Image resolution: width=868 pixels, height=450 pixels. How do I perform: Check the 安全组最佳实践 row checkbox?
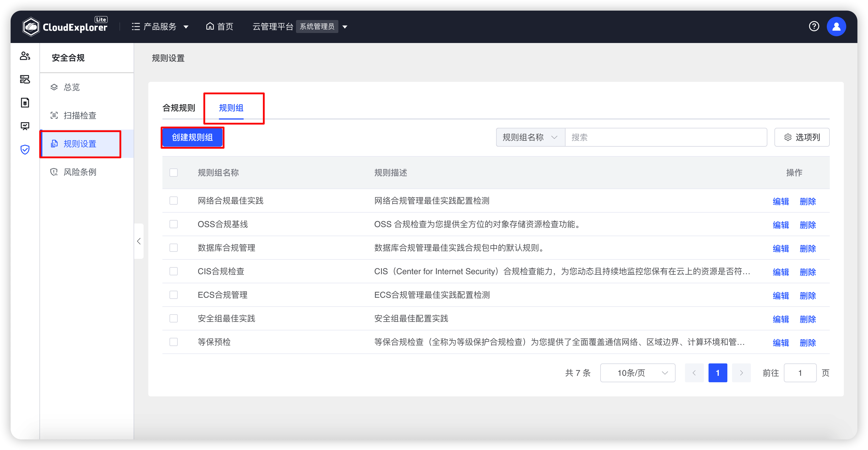[x=174, y=318]
